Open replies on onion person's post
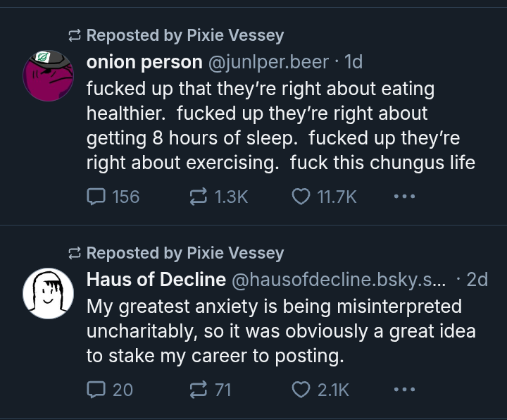 click(x=113, y=197)
